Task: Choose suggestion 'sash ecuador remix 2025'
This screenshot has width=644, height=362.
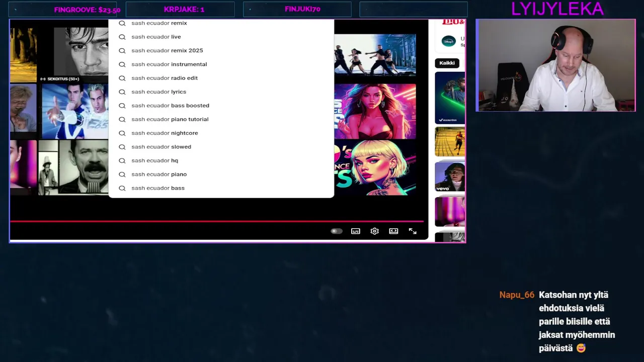Action: click(x=221, y=50)
